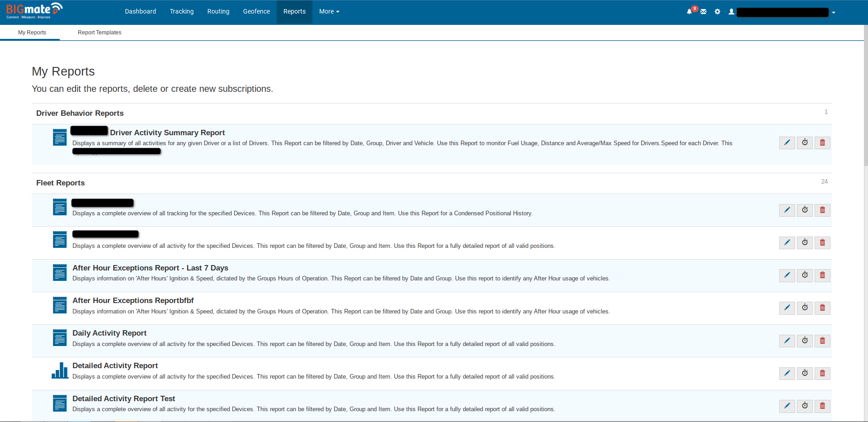Open the Geofence menu
The height and width of the screenshot is (422, 868).
256,12
